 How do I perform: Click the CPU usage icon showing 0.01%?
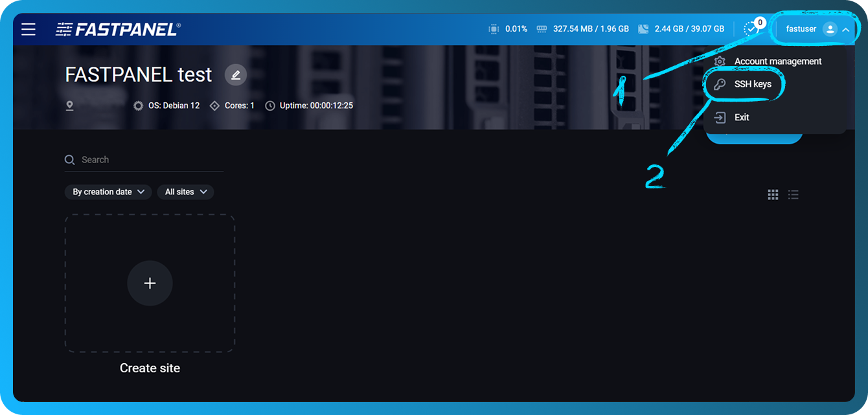[493, 28]
